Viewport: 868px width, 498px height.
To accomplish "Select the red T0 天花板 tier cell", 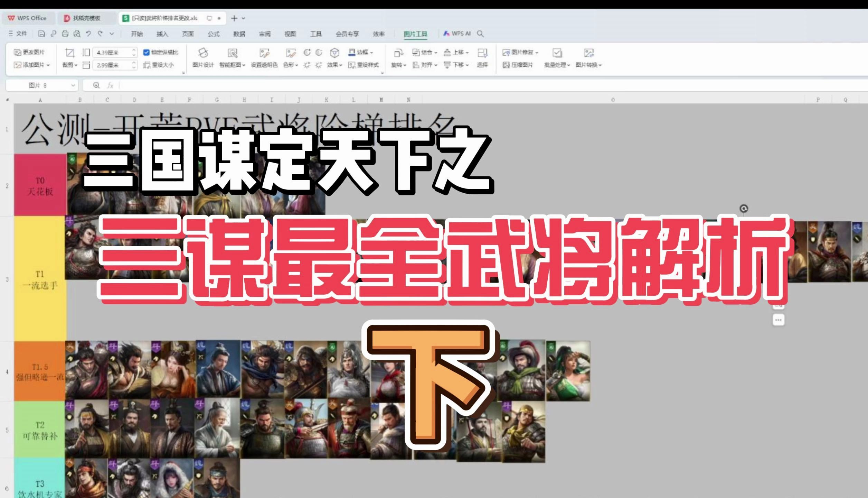I will pyautogui.click(x=40, y=185).
